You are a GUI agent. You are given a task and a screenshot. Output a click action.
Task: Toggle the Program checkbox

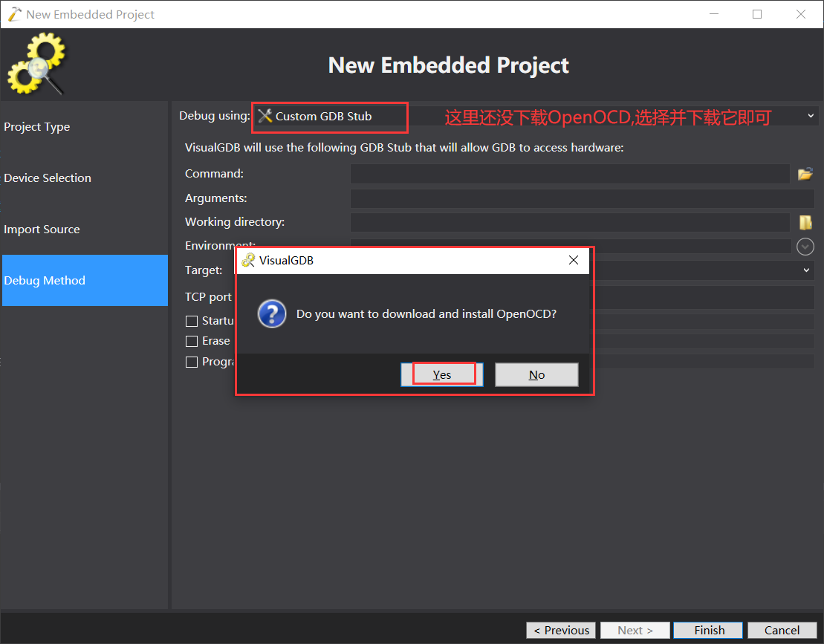192,362
